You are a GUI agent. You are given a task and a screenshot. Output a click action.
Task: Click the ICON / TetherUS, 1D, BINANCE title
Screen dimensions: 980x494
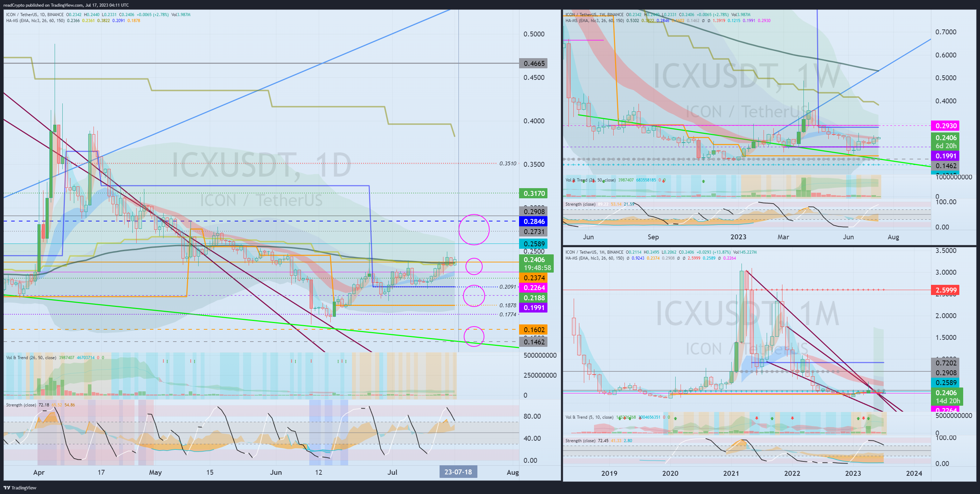35,14
